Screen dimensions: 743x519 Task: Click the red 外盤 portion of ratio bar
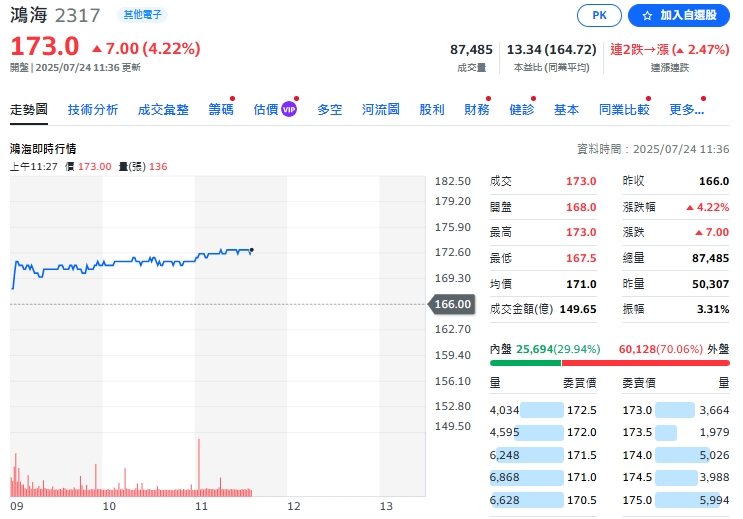point(645,363)
